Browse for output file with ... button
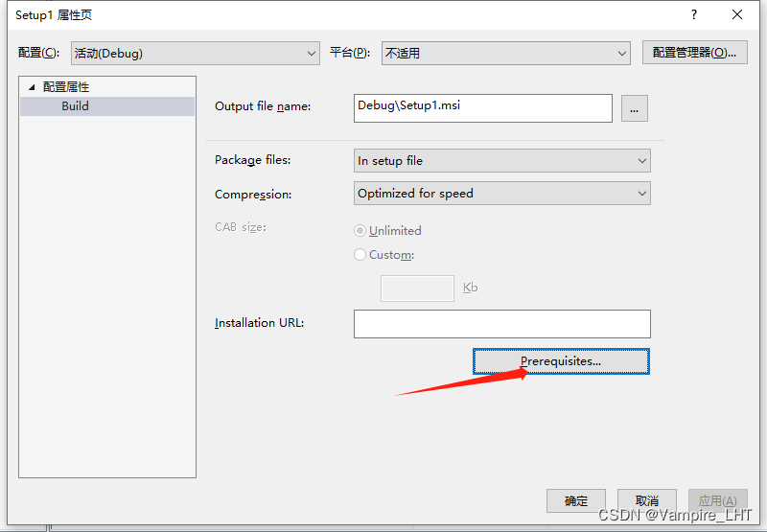 point(635,108)
